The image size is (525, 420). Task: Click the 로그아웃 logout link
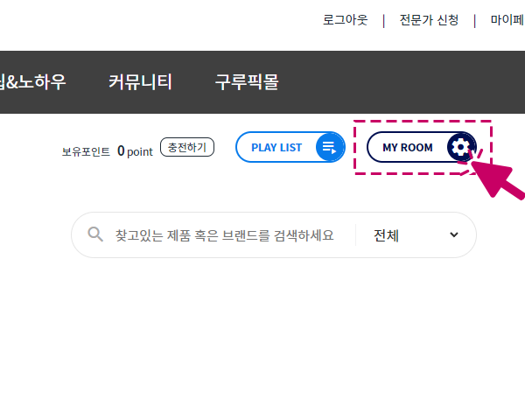coord(346,20)
